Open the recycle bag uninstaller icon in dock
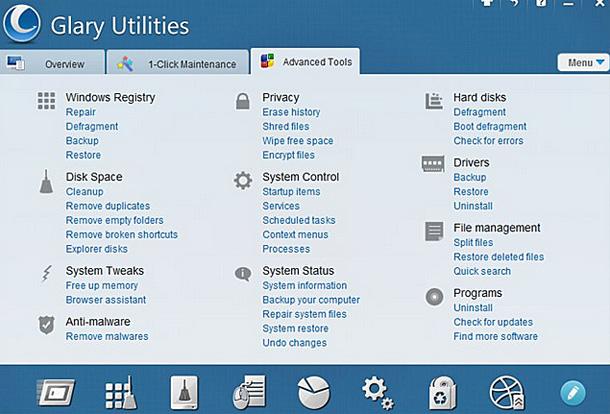This screenshot has width=610, height=414. click(442, 393)
